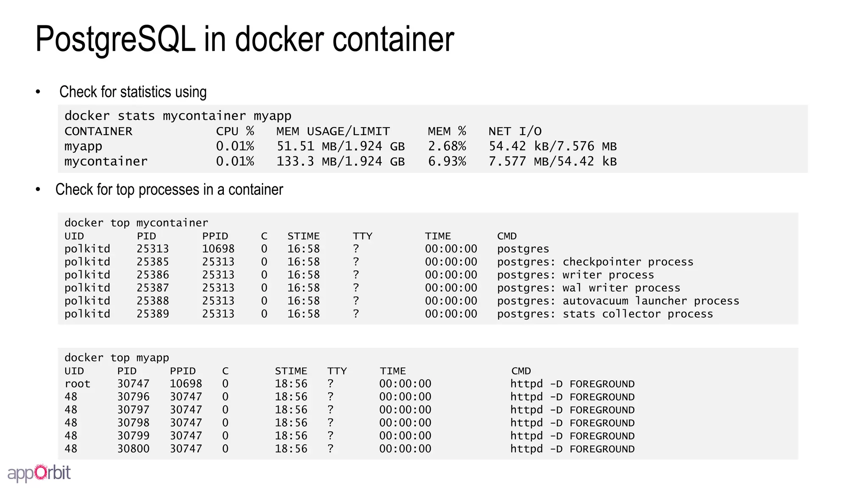Click the second bullet point marker
Screen dimensions: 868x488
[38, 189]
